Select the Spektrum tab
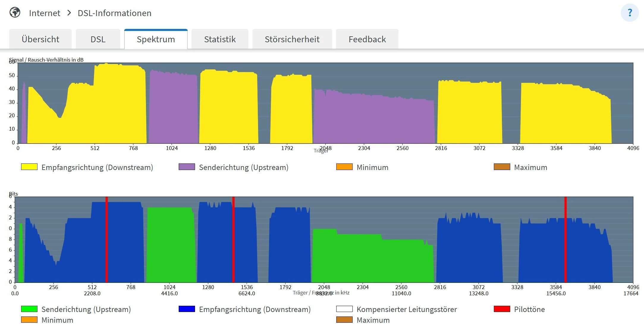Screen dimensions: 644x326 (156, 39)
